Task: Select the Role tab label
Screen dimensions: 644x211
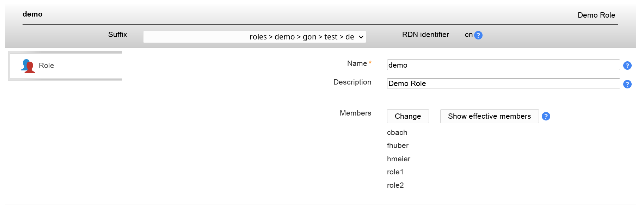Action: (46, 66)
